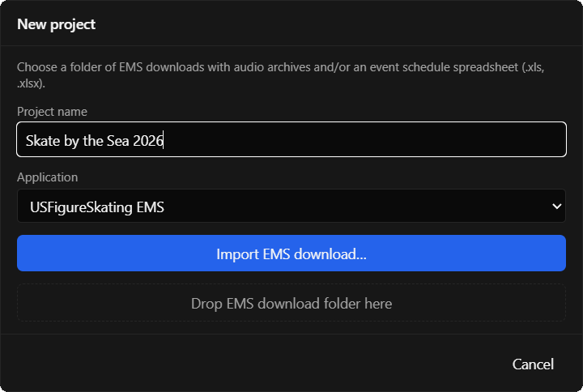This screenshot has height=392, width=583.
Task: Open the Application dropdown showing USFigureSkating EMS
Action: coord(291,206)
